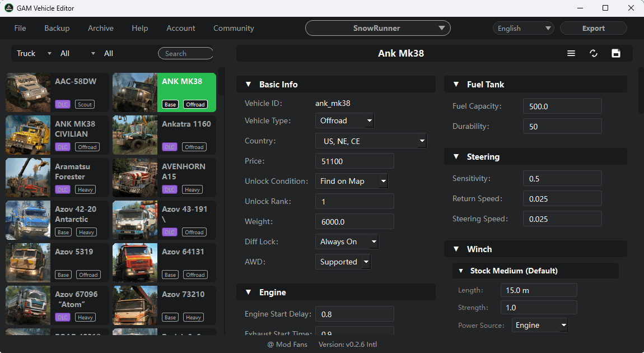Click the Engine Start Delay field

tap(354, 314)
